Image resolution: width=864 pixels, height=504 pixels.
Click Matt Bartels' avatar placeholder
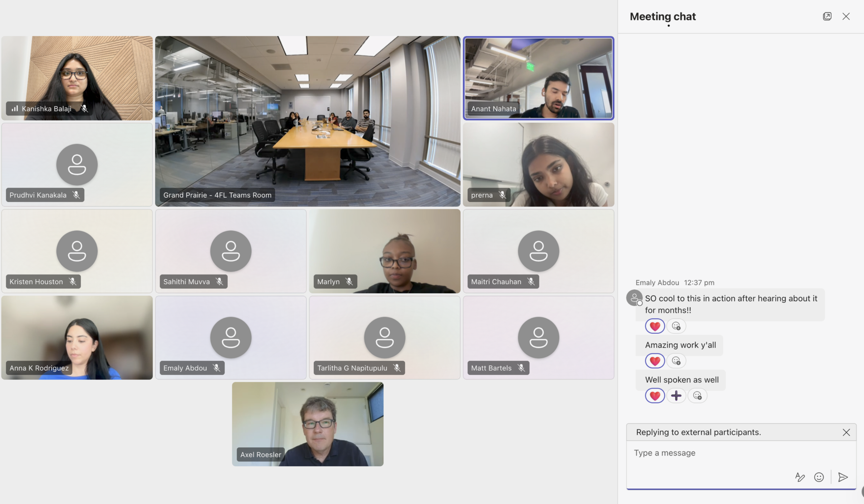point(538,337)
